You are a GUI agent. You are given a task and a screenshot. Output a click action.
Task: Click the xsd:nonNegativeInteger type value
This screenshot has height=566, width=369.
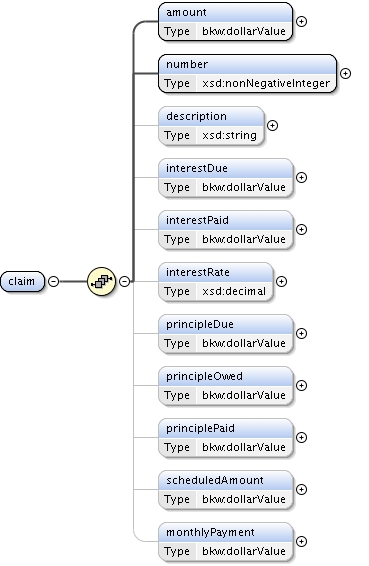click(x=266, y=83)
